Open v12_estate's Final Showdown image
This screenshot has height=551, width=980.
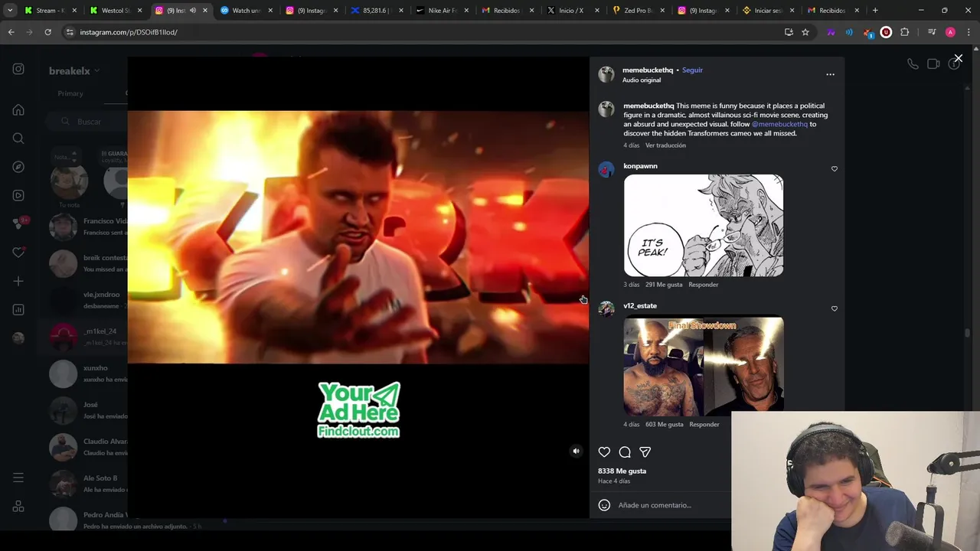coord(704,366)
